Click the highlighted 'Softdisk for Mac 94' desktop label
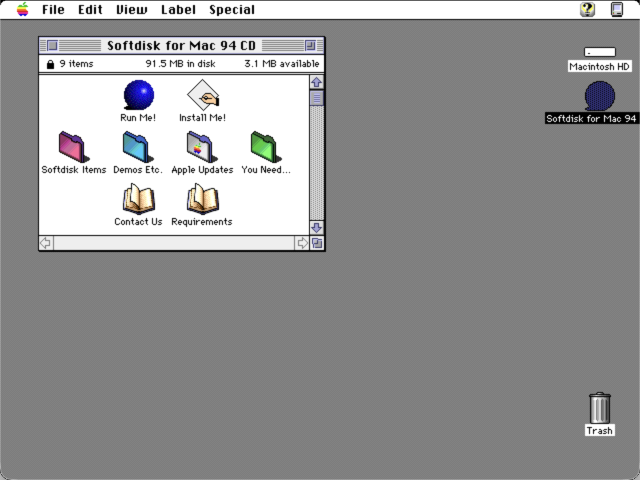Viewport: 640px width, 480px height. point(592,118)
